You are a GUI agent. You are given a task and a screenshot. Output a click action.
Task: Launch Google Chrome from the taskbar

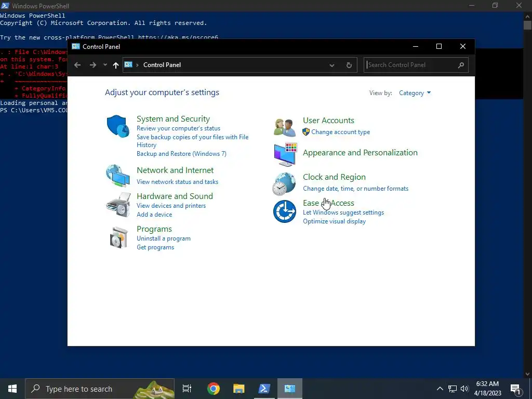(x=214, y=389)
